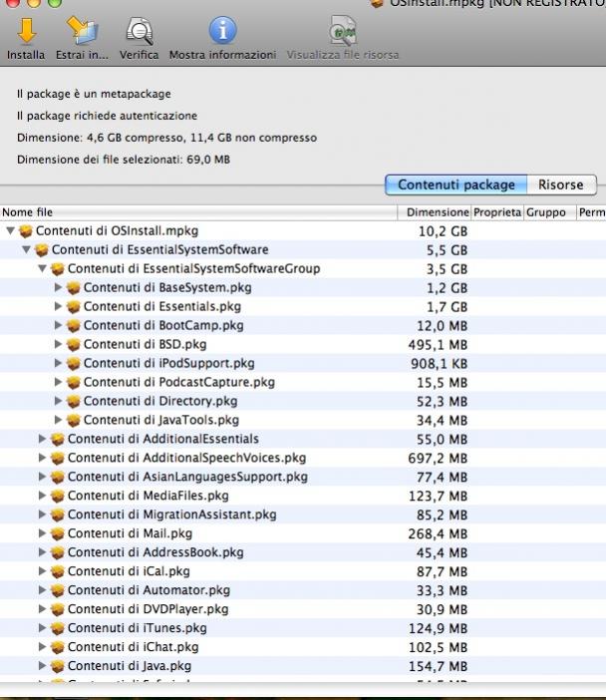This screenshot has width=606, height=700.
Task: Click the 908,1 KB size value
Action: click(x=440, y=364)
